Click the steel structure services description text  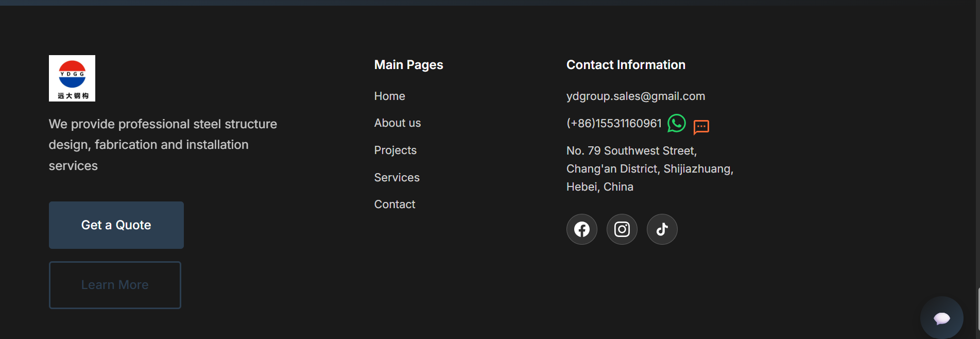(163, 145)
